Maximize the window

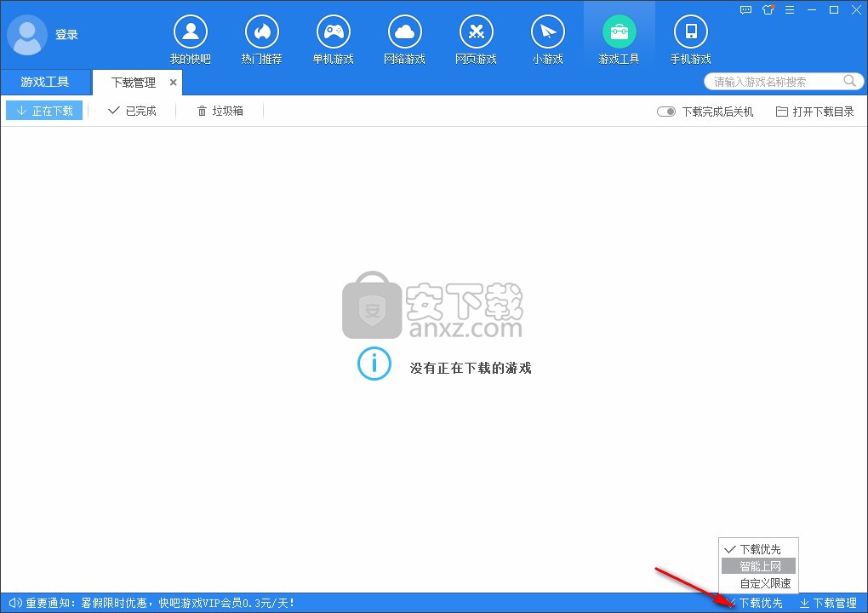[834, 10]
